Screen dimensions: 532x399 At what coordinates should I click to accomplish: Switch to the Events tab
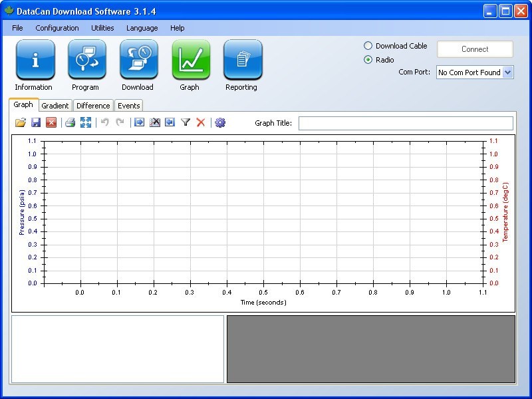[x=128, y=106]
